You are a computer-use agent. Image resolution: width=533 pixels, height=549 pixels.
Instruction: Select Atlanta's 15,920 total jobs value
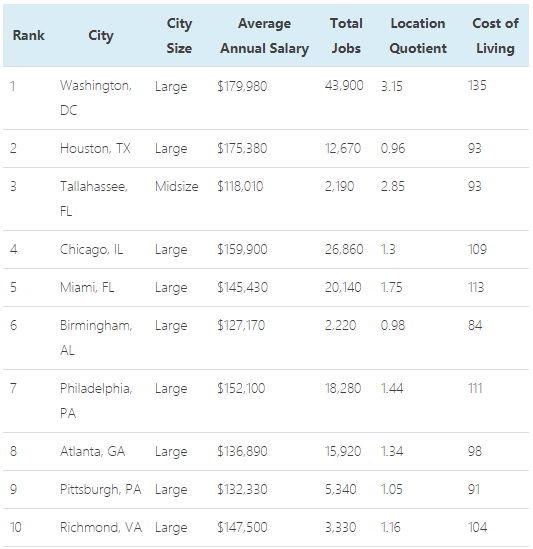(x=343, y=451)
